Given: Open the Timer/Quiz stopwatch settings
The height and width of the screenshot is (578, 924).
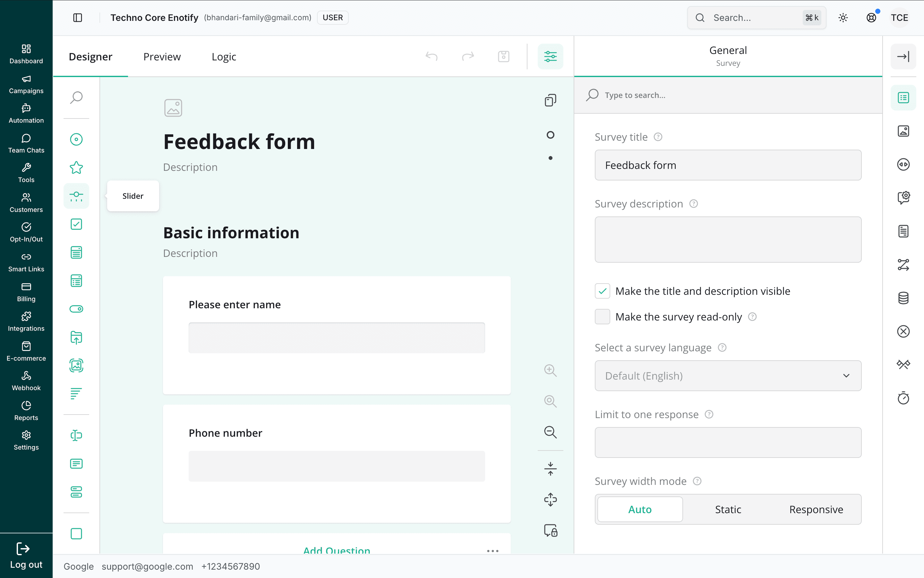Looking at the screenshot, I should coord(903,398).
